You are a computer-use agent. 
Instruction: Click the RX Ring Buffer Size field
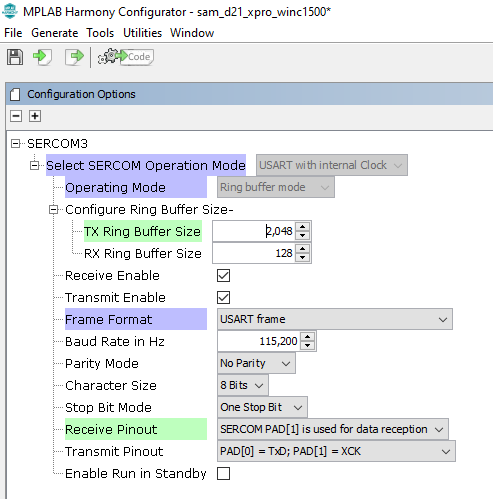click(x=254, y=253)
